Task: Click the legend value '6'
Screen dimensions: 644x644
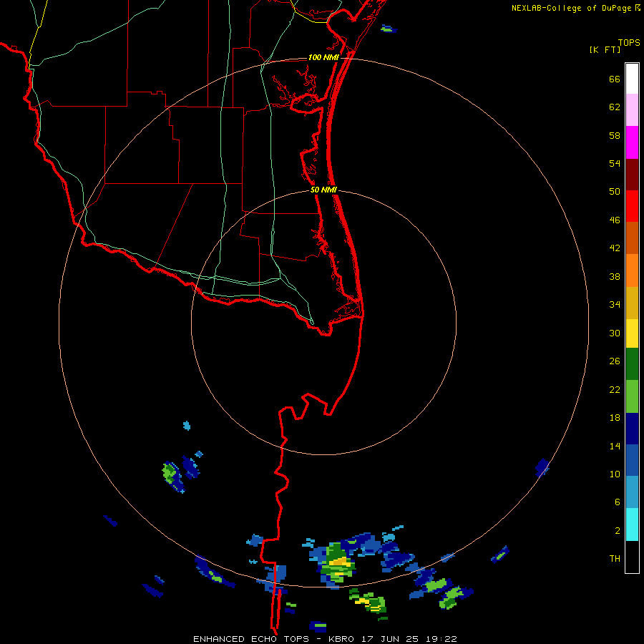Action: (x=618, y=502)
